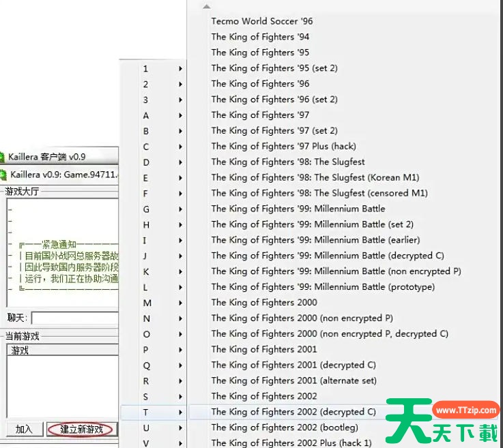The width and height of the screenshot is (503, 448).
Task: Click the scroll-up arrow above the game list
Action: click(x=207, y=6)
